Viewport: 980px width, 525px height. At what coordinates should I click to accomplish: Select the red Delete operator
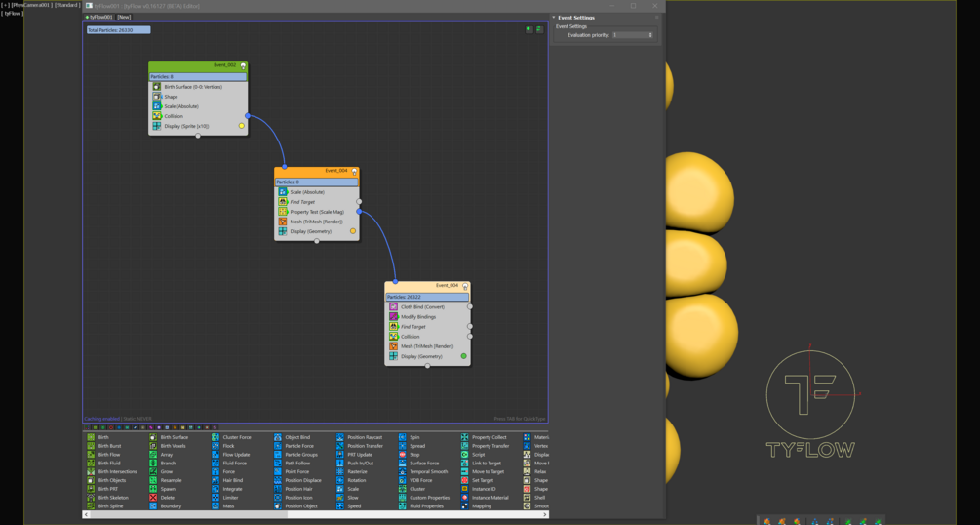click(162, 498)
